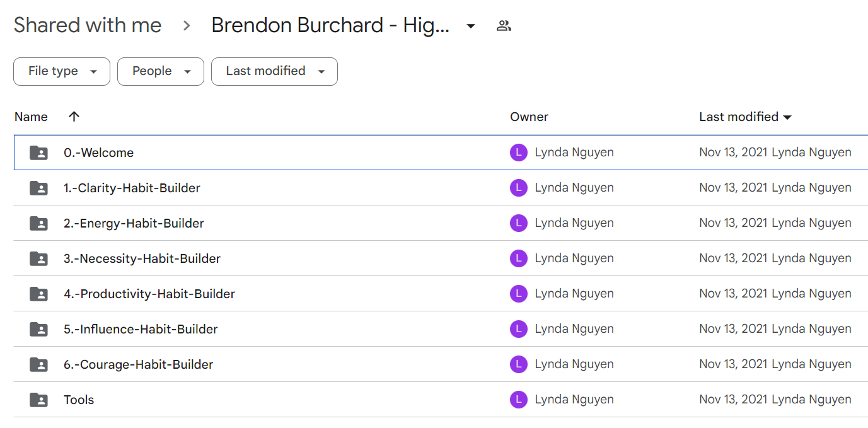The image size is (868, 428).
Task: Open the Last modified filter dropdown
Action: click(x=274, y=71)
